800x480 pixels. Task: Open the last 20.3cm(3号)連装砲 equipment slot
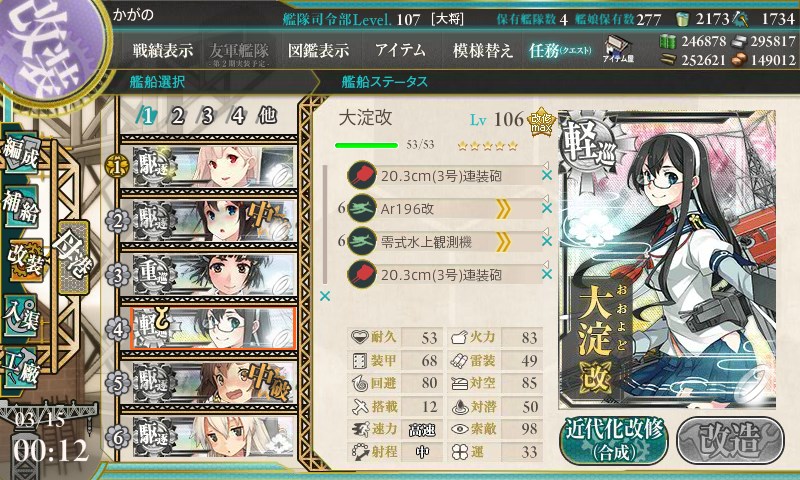pyautogui.click(x=445, y=275)
